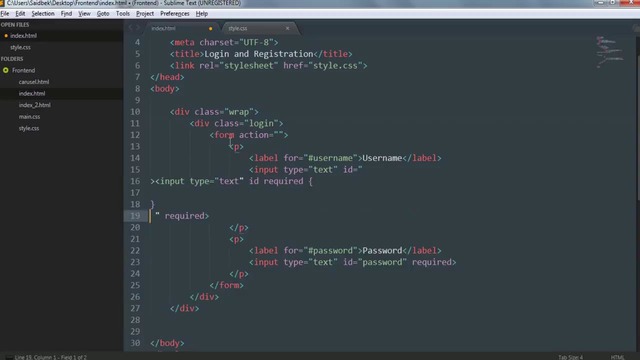Close the style.css tab

pyautogui.click(x=287, y=28)
